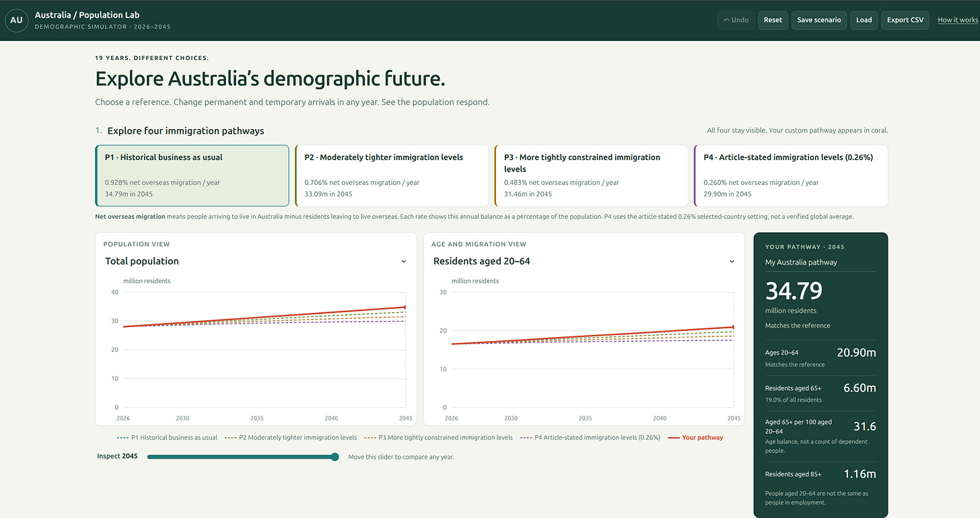Select the P2 Moderately tighter immigration card
Viewport: 980px width, 518px height.
pyautogui.click(x=392, y=176)
